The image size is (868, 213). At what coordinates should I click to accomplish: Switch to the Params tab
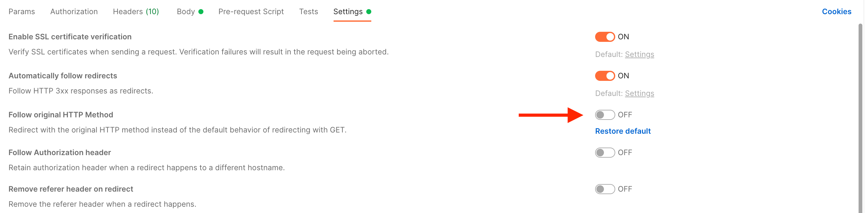[x=22, y=11]
